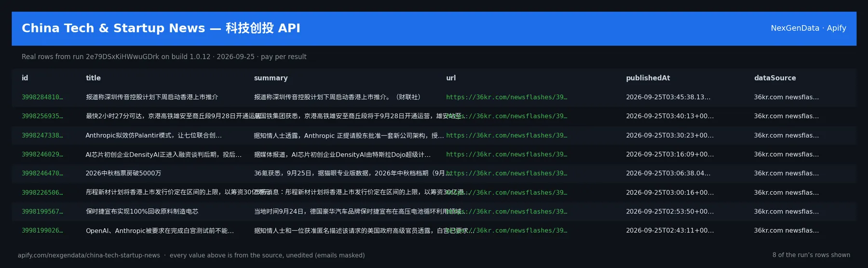The height and width of the screenshot is (268, 868).
Task: Select id cell 3998199026…
Action: coord(42,230)
